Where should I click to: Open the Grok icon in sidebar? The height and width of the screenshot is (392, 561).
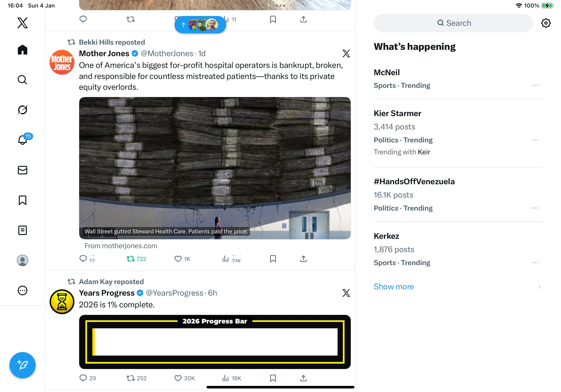click(x=23, y=110)
